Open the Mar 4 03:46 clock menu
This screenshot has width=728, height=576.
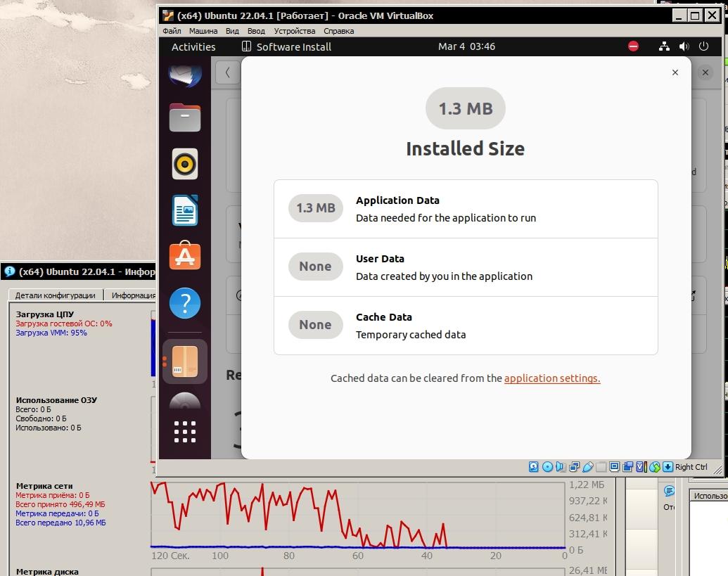(x=466, y=46)
